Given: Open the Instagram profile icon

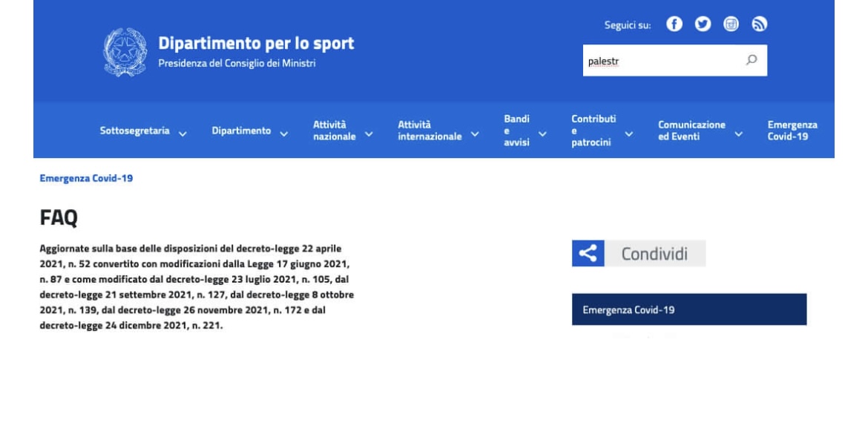Looking at the screenshot, I should pos(730,24).
